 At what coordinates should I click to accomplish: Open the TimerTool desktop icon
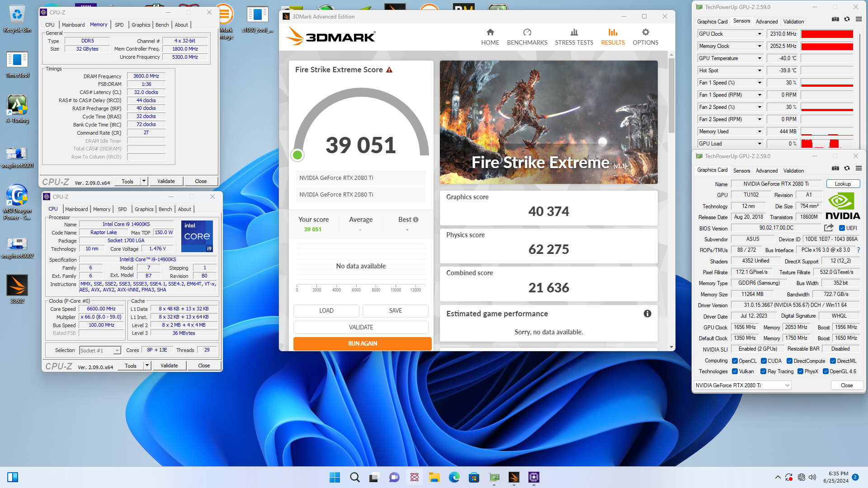[x=17, y=65]
